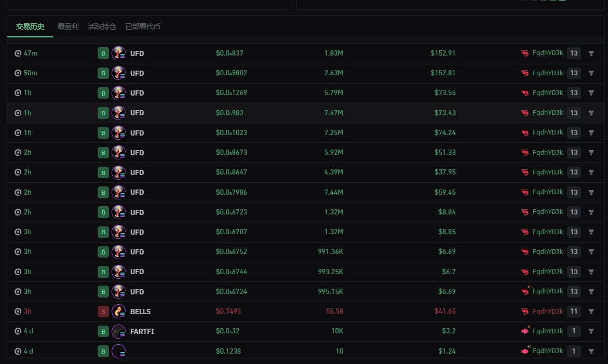Click the amount 55.58
This screenshot has height=364, width=608.
click(x=334, y=311)
